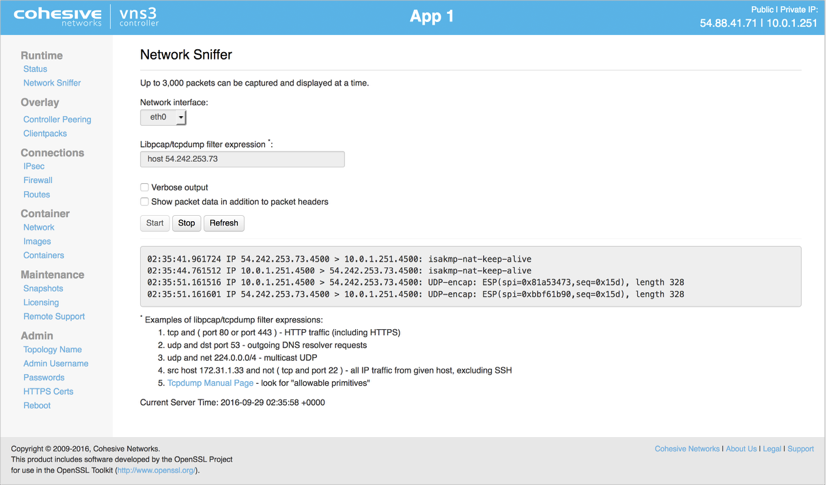Open Container Images page

37,241
